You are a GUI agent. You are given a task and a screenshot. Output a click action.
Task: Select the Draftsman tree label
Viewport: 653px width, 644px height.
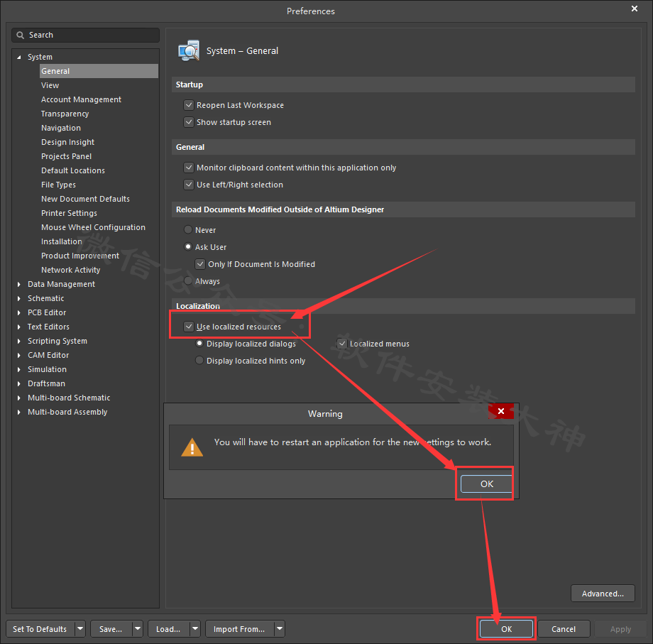[x=46, y=383]
